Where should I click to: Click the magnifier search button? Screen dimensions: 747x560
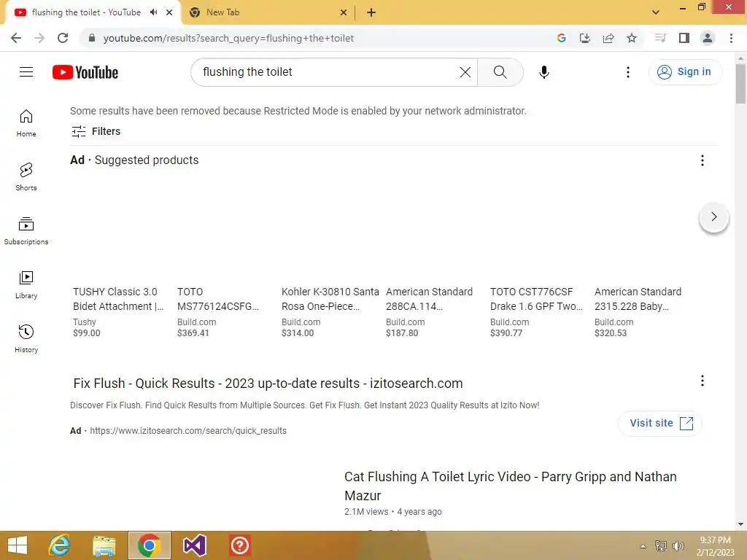point(500,72)
